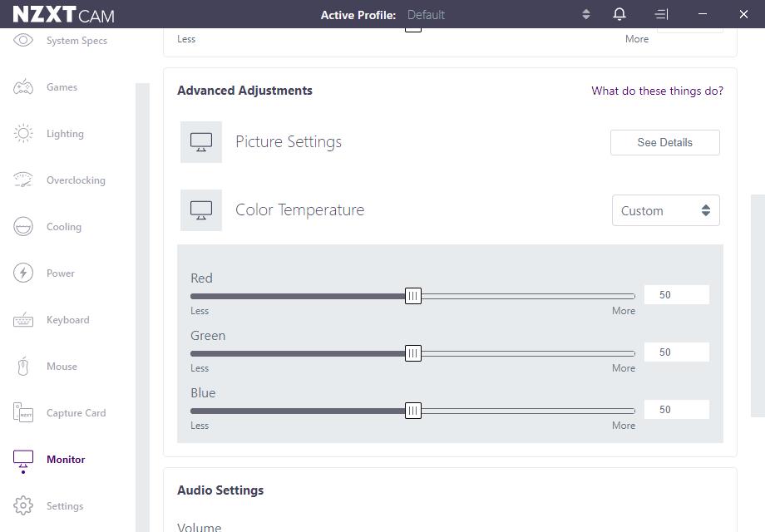Image resolution: width=765 pixels, height=532 pixels.
Task: Open the Settings section
Action: click(x=67, y=505)
